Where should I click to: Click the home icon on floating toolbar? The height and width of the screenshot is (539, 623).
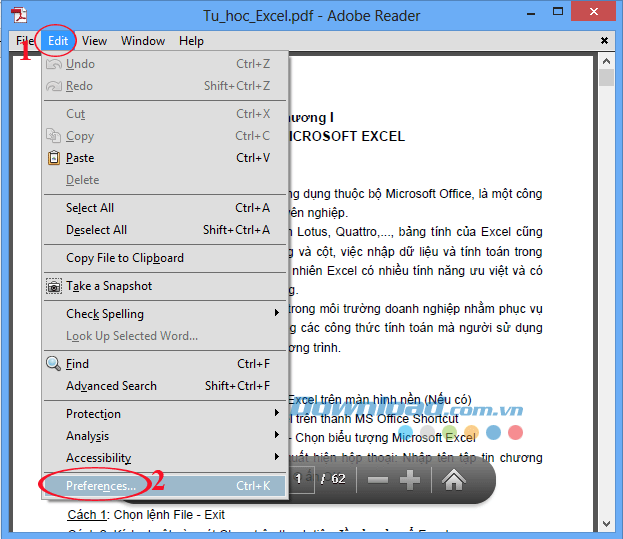pos(454,480)
